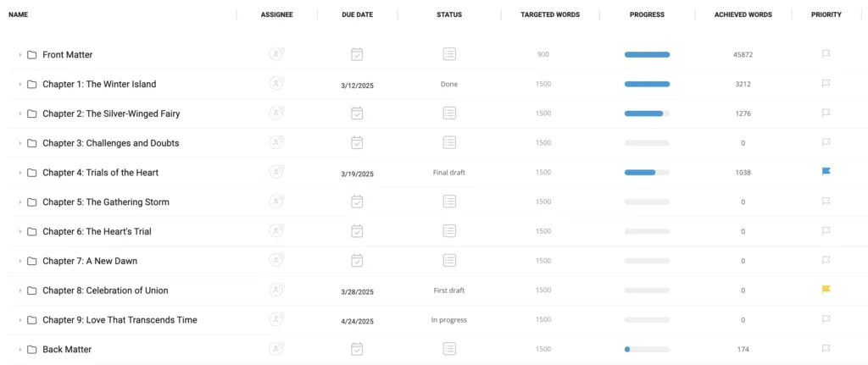Change the Final draft status
The width and height of the screenshot is (868, 365).
[x=449, y=173]
